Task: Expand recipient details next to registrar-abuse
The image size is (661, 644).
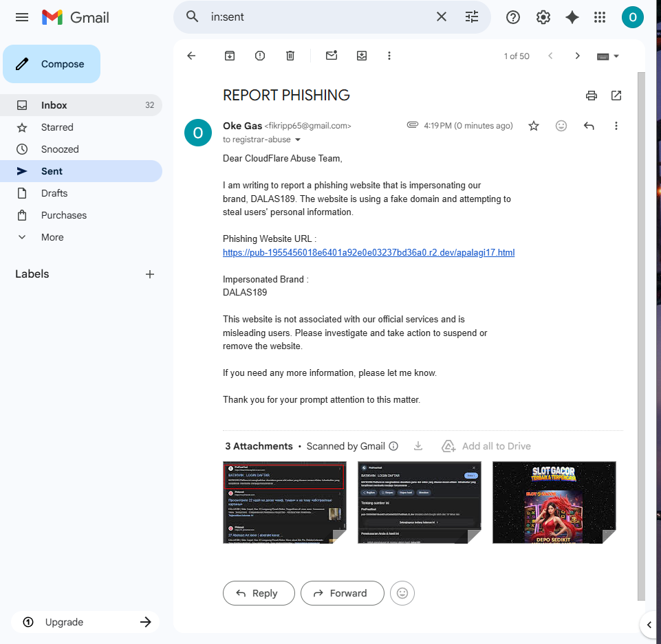Action: point(298,140)
